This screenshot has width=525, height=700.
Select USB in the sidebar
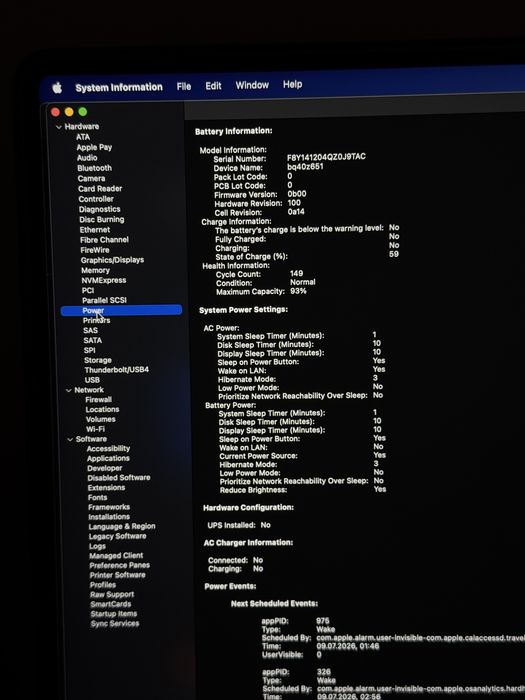click(92, 380)
